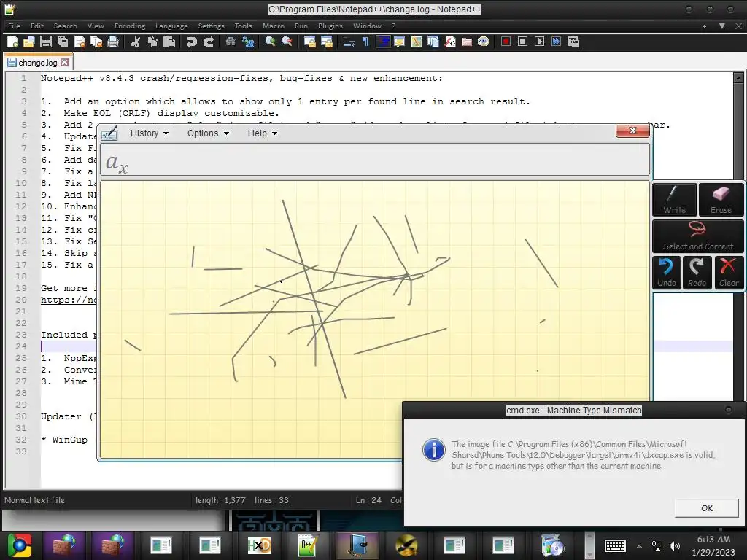Clear the math drawing canvas
The width and height of the screenshot is (747, 560).
pyautogui.click(x=729, y=273)
